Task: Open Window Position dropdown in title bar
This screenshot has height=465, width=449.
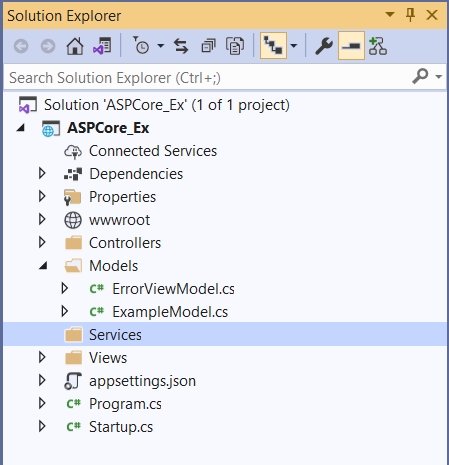Action: point(390,15)
